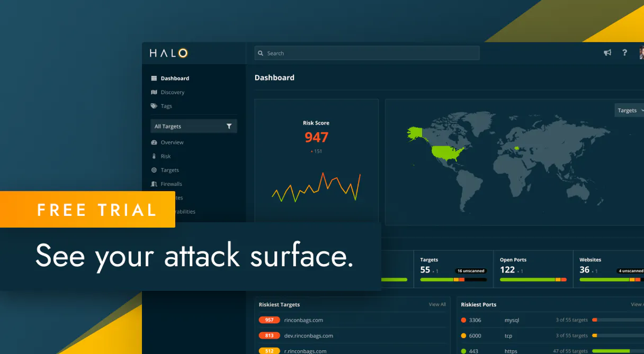This screenshot has width=644, height=354.
Task: Click the filter icon beside All Targets
Action: (229, 126)
